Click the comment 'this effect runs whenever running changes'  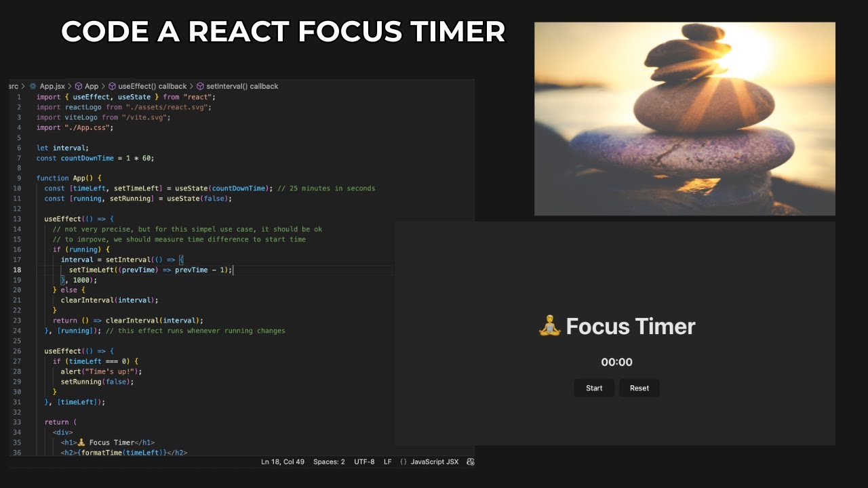(x=201, y=331)
